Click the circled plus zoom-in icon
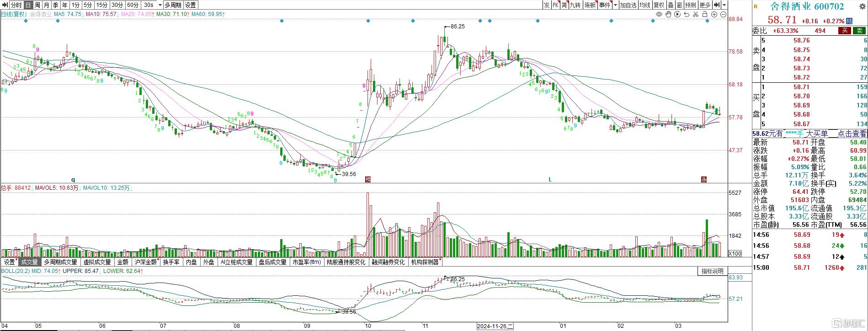This screenshot has width=868, height=331. (714, 15)
